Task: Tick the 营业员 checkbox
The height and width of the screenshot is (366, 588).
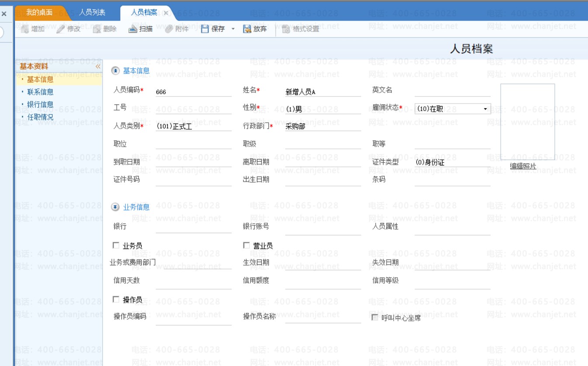Action: click(246, 245)
